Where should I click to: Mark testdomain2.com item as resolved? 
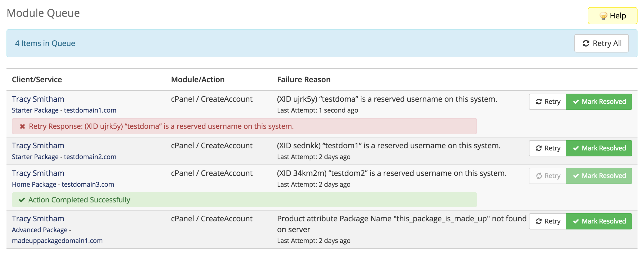click(599, 148)
